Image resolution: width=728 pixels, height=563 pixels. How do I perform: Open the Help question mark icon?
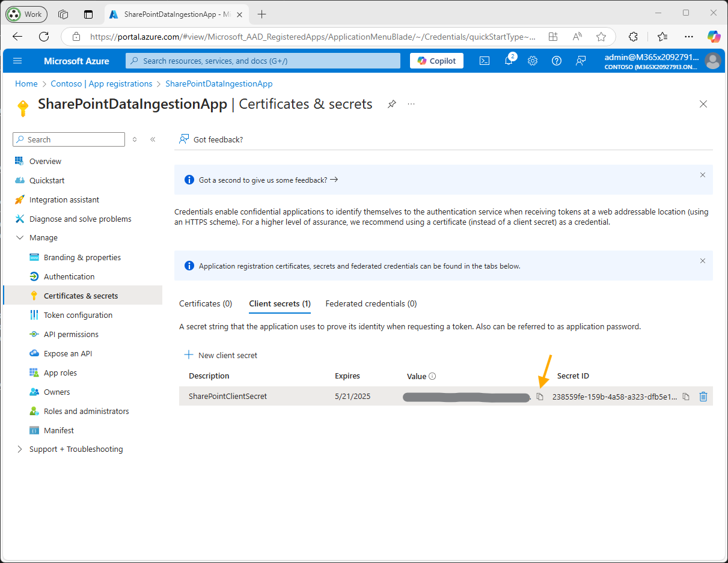click(x=557, y=61)
